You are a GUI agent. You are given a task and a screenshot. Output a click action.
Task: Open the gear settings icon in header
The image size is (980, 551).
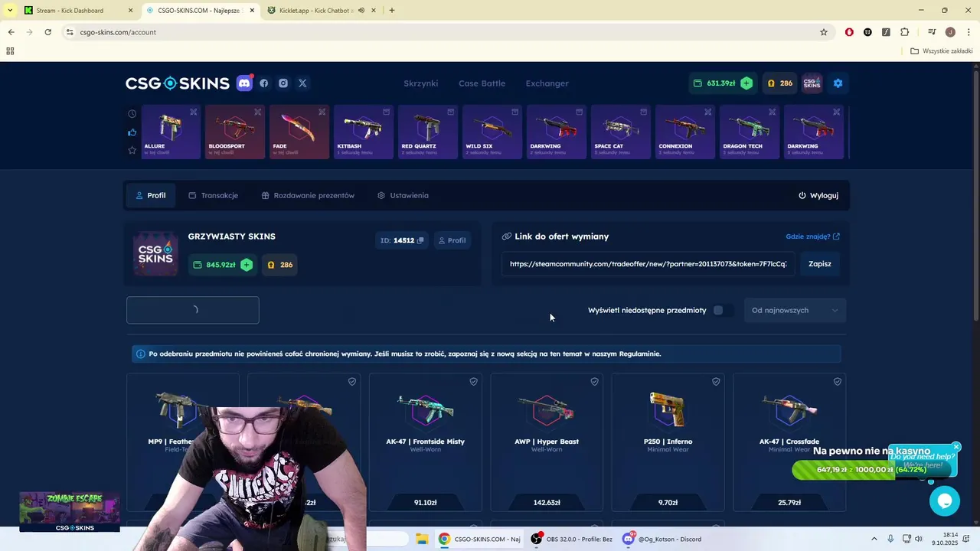(838, 83)
